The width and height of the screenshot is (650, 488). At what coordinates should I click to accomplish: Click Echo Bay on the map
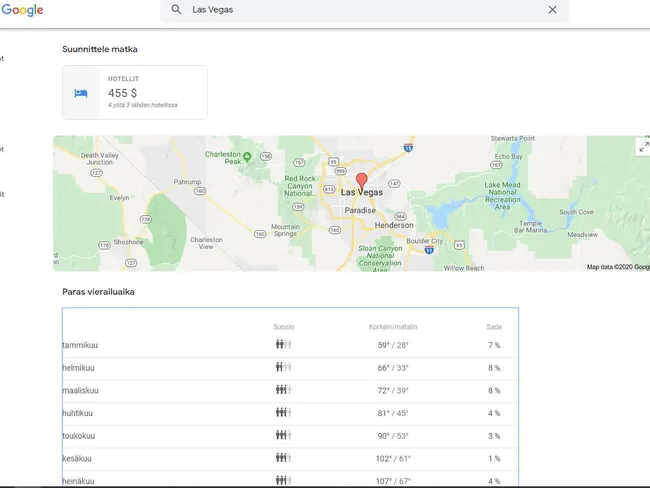click(x=508, y=156)
